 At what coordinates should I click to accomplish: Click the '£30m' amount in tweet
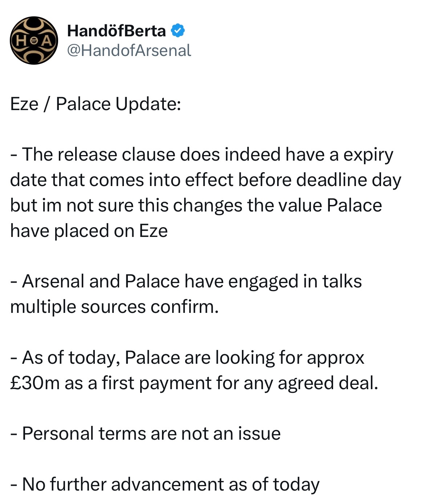(x=35, y=383)
